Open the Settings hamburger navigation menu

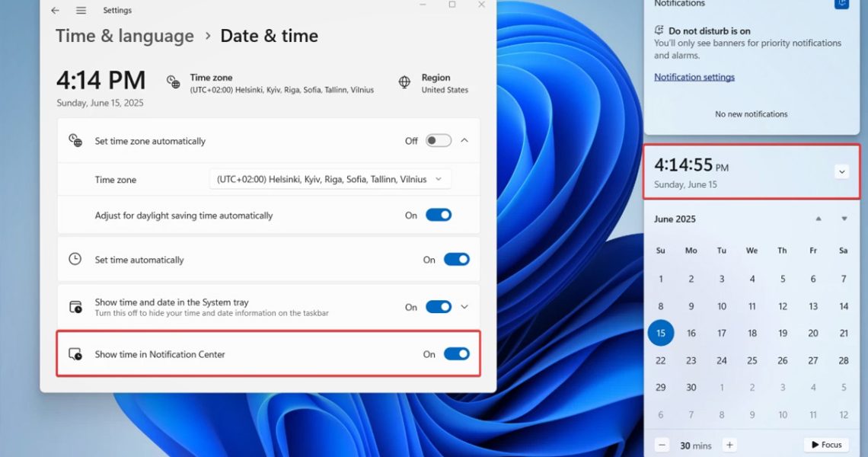point(81,11)
